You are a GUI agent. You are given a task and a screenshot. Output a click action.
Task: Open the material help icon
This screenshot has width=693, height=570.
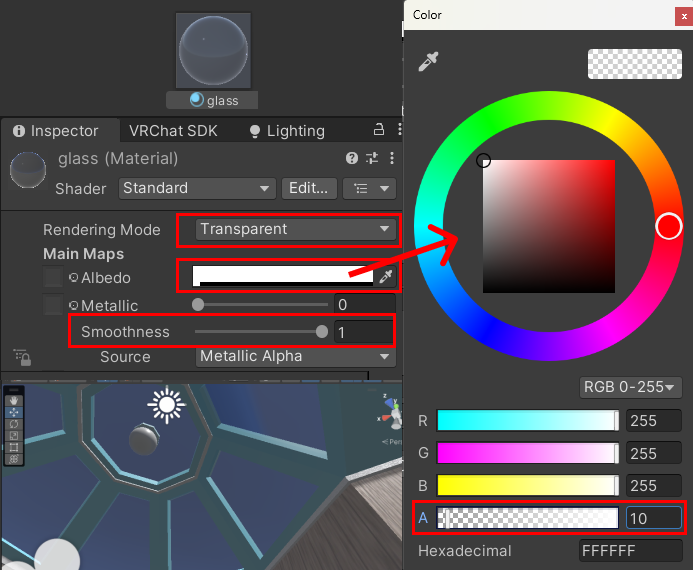(x=352, y=159)
